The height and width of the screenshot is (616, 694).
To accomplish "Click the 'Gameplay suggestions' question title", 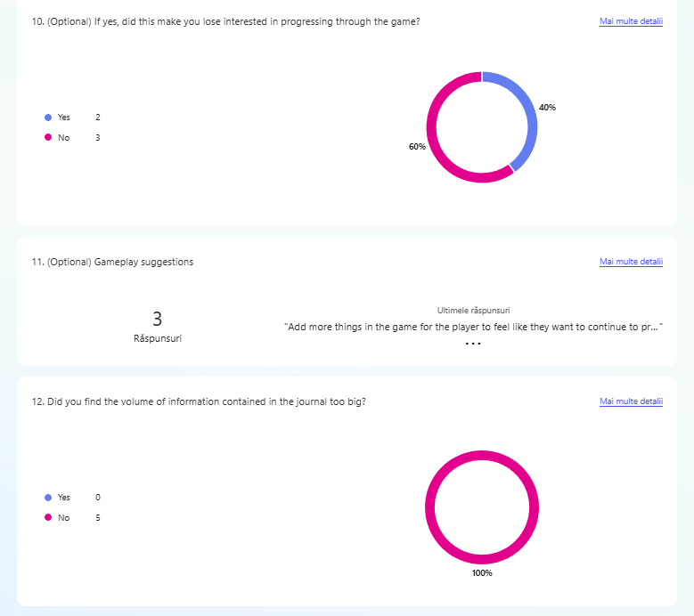I will 112,262.
